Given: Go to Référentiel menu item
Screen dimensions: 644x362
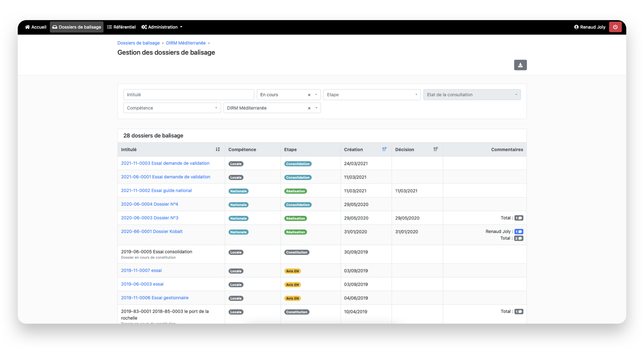Looking at the screenshot, I should [121, 27].
